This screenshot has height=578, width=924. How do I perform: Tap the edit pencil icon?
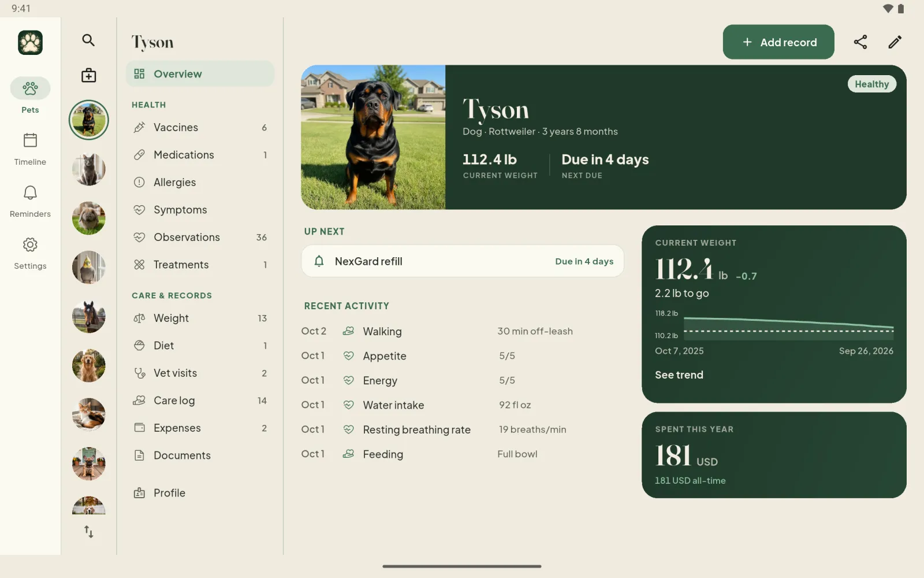point(895,42)
